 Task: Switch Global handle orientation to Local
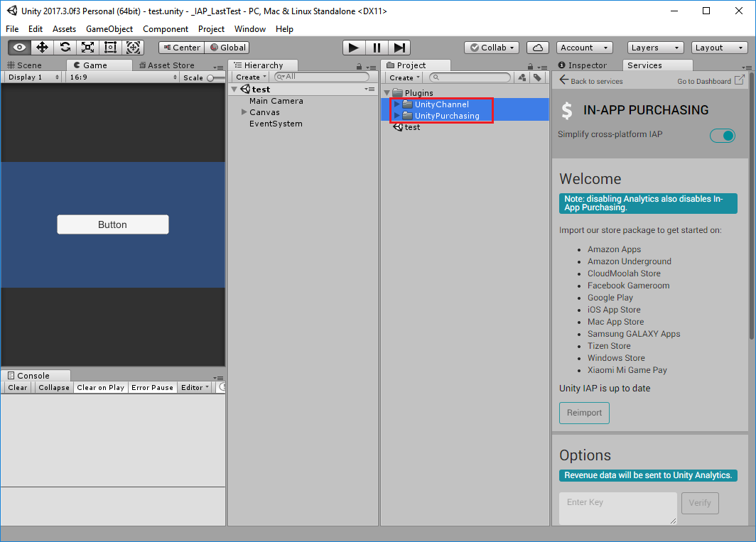[227, 47]
